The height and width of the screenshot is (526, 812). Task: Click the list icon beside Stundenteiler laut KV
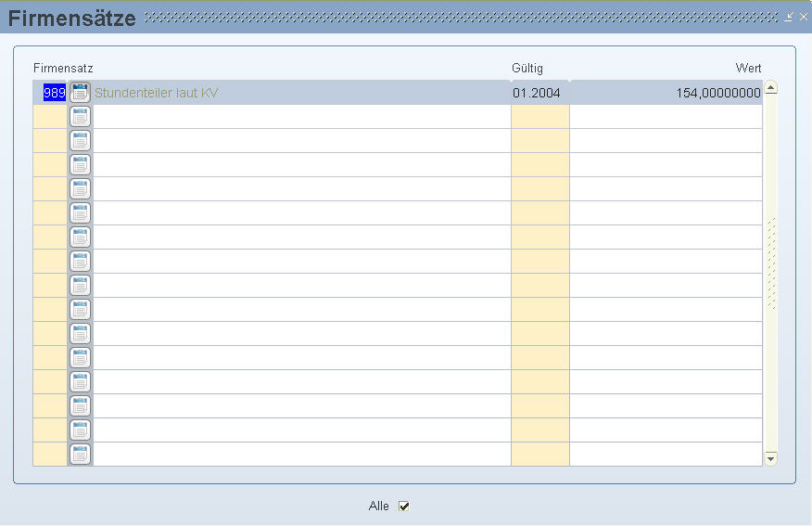81,93
